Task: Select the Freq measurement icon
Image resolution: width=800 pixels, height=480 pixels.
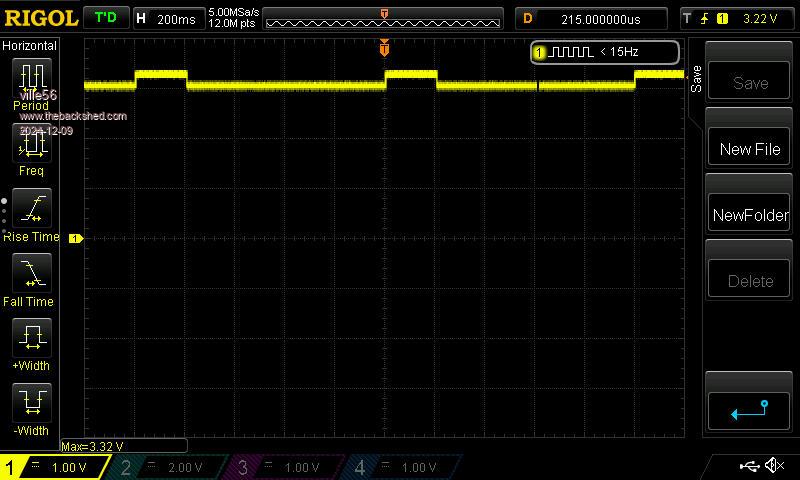Action: [x=31, y=145]
